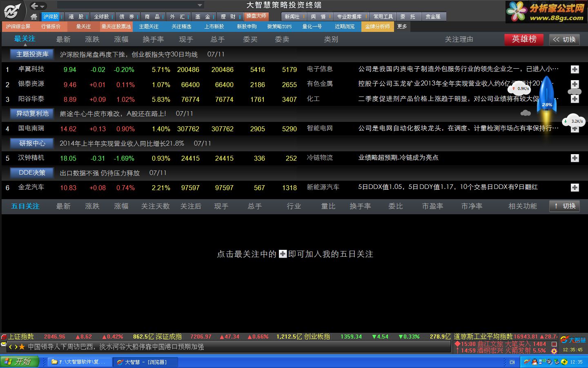Expand 专业数据库 submenu dots
Image resolution: width=588 pixels, height=368 pixels.
pos(366,17)
